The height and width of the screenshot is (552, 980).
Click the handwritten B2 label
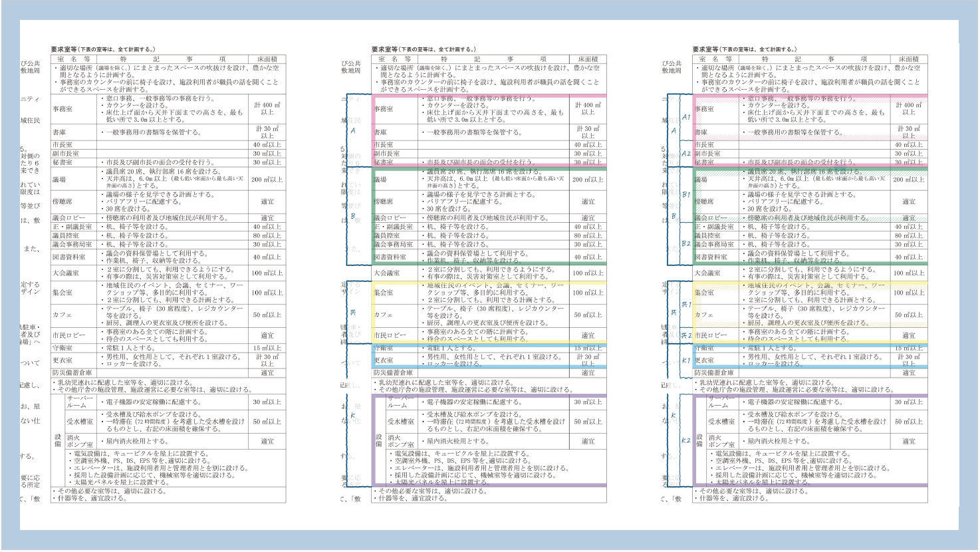[687, 244]
